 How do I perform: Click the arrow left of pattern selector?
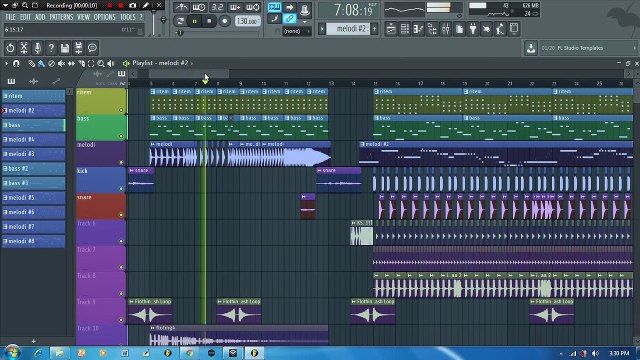click(322, 29)
